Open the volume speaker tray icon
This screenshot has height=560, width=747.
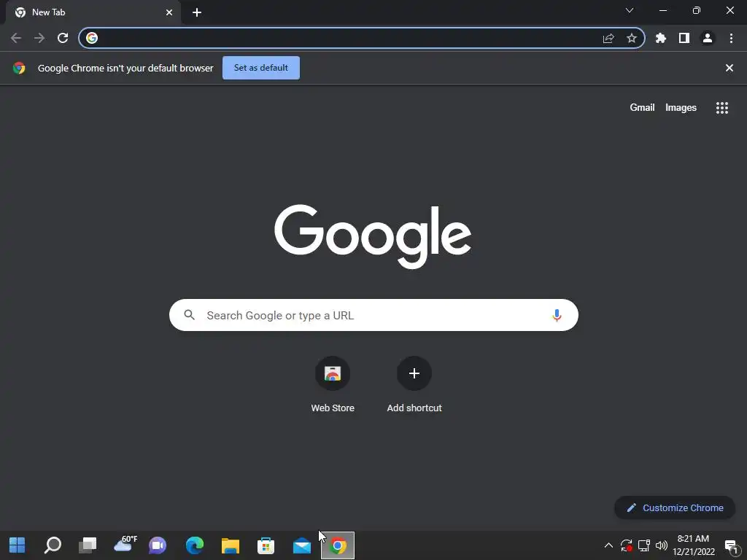[661, 545]
